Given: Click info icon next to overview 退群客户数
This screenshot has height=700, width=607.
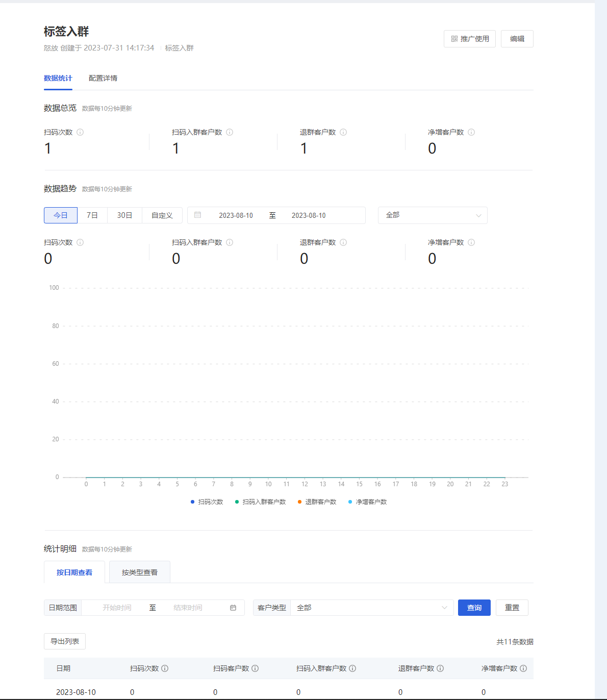Looking at the screenshot, I should point(343,132).
